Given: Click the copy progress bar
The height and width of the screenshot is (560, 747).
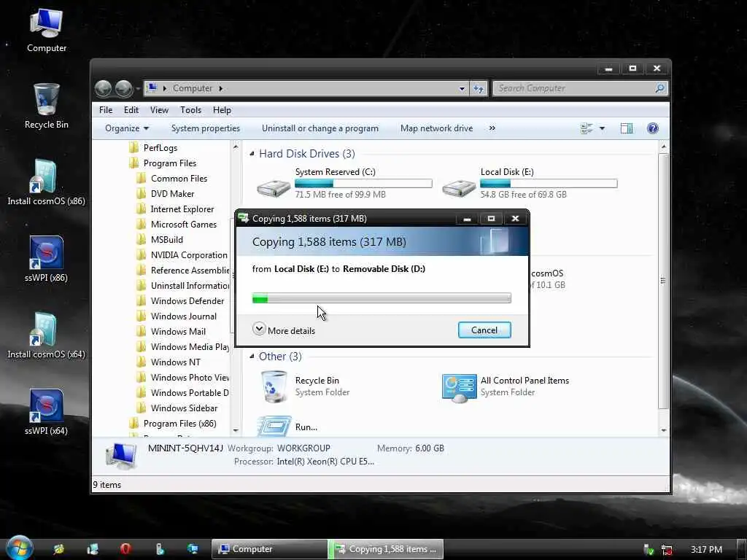Looking at the screenshot, I should point(382,298).
